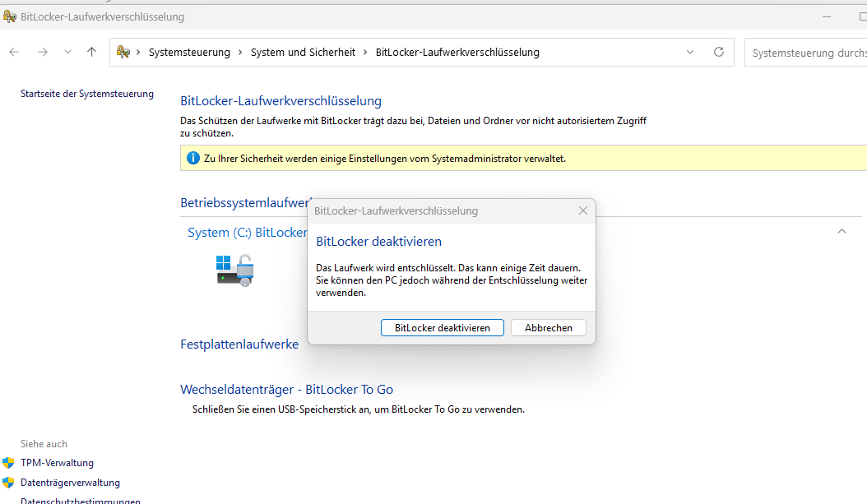Click the yellow administrator settings notice text
867x504 pixels.
(385, 159)
